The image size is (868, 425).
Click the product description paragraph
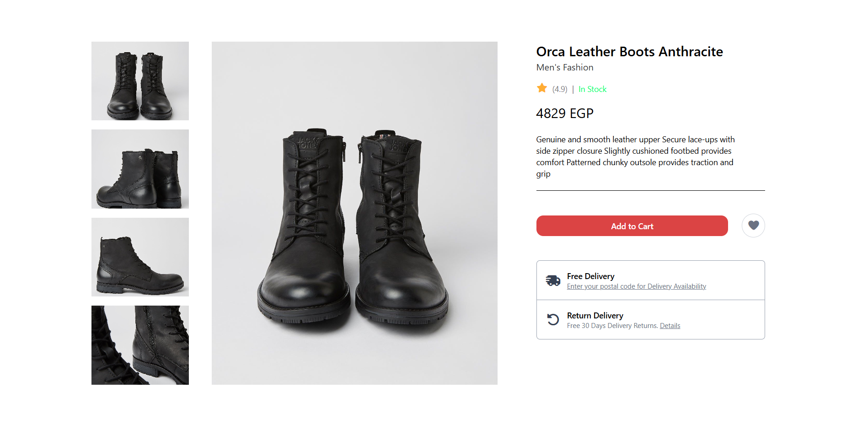(x=635, y=156)
